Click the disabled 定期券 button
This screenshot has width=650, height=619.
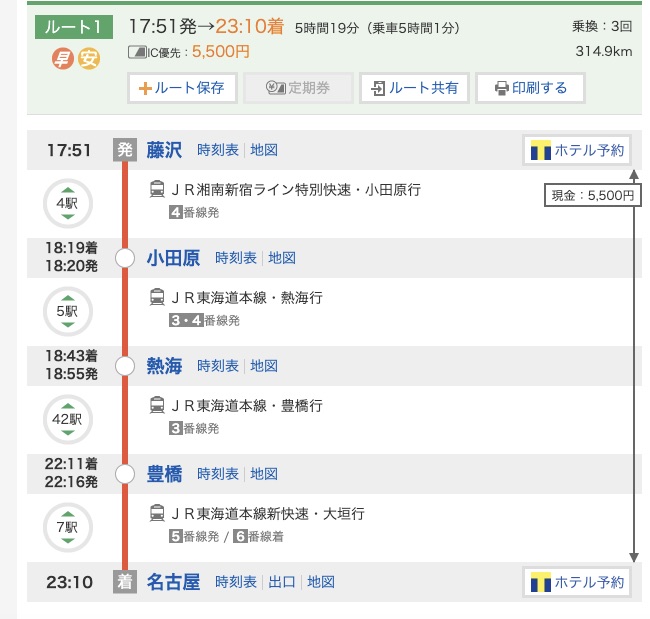298,88
